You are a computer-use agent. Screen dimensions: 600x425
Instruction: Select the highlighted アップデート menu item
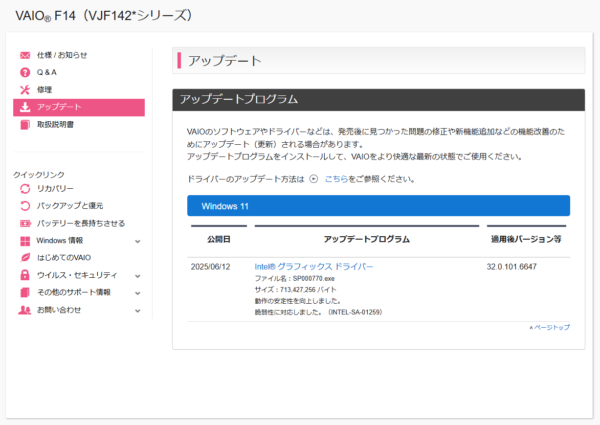(x=79, y=107)
